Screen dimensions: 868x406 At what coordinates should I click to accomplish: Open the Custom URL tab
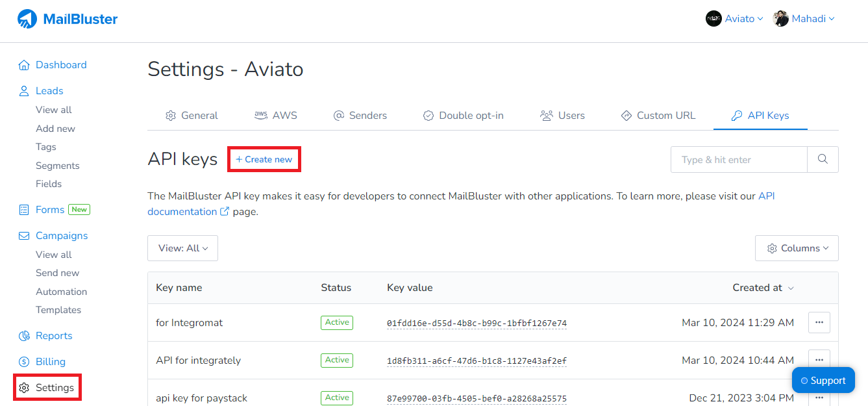point(658,116)
